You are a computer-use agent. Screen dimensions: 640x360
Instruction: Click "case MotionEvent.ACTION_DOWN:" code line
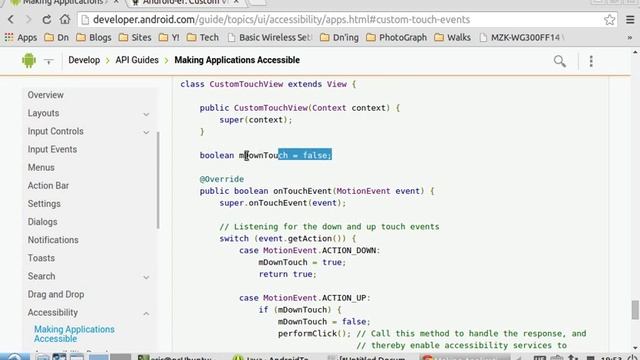(309, 251)
